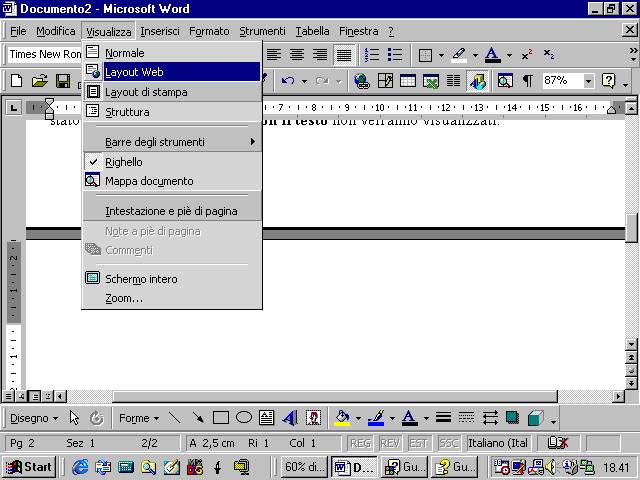The height and width of the screenshot is (480, 640).
Task: Open the Inserisci menu
Action: point(160,31)
